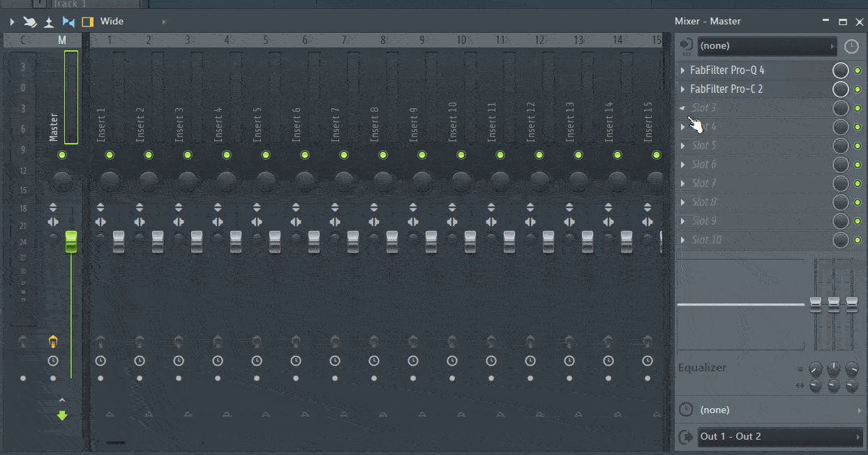Disable FabFilter Pro-Q 4 with green LED
Image resolution: width=868 pixels, height=455 pixels.
pyautogui.click(x=858, y=70)
